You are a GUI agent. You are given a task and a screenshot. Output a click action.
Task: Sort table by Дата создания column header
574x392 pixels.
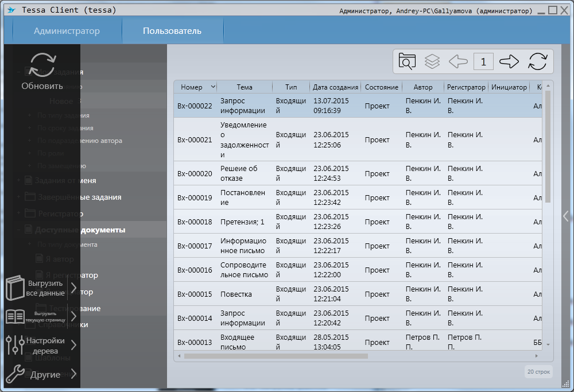[x=336, y=87]
